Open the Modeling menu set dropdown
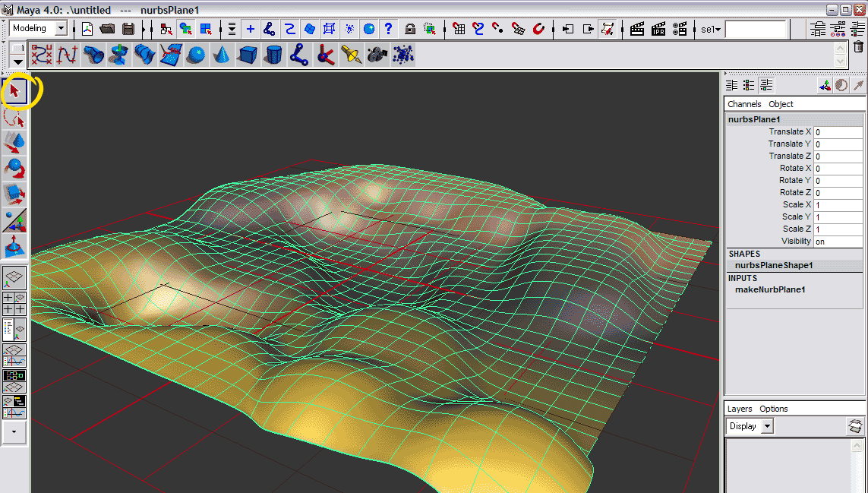Screen dimensions: 868x493 point(61,28)
